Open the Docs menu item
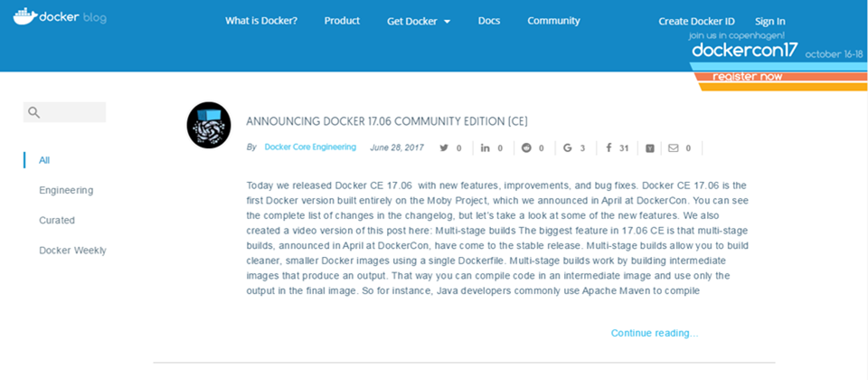 pos(489,21)
